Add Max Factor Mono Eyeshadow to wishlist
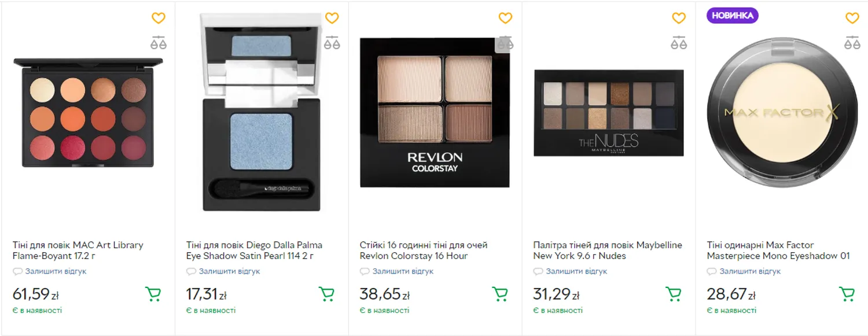868x336 pixels. coord(852,19)
